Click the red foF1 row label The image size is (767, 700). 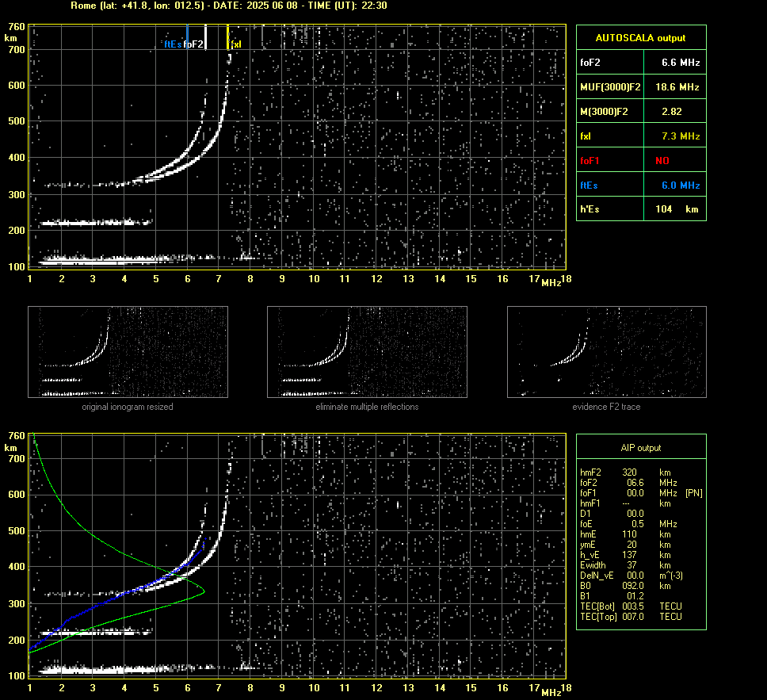pyautogui.click(x=590, y=161)
